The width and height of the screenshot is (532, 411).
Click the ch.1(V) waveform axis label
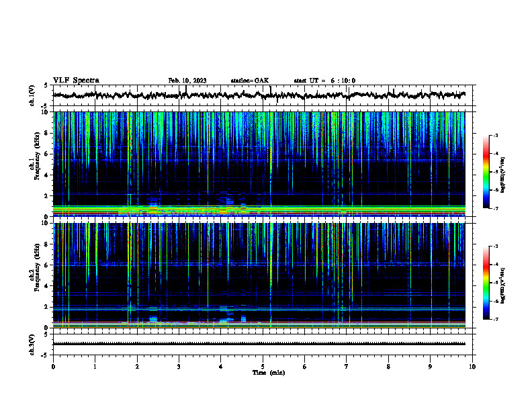32,95
